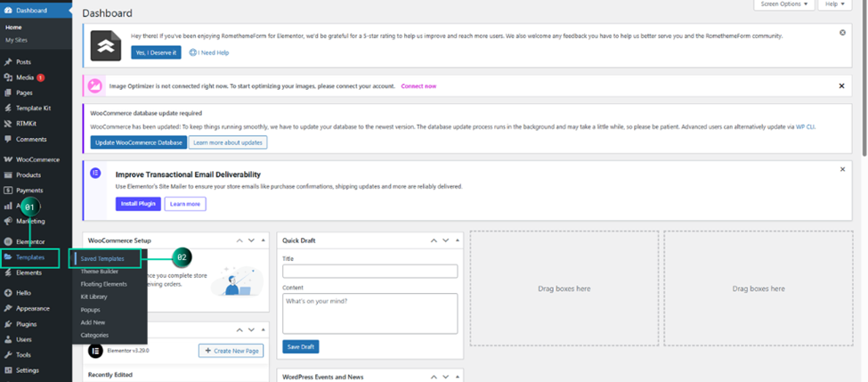
Task: Click Learn more in email notice
Action: [185, 204]
